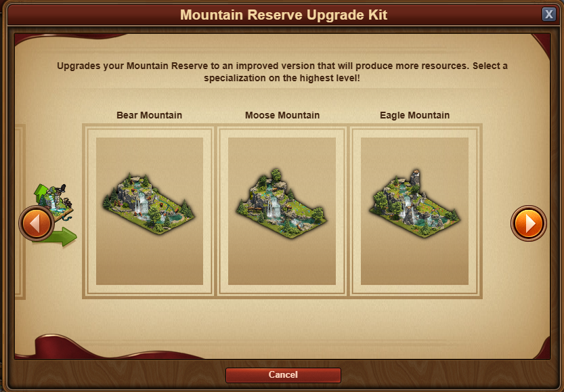Click the large treetop on Moose Mountain
This screenshot has height=392, width=564.
tap(276, 175)
